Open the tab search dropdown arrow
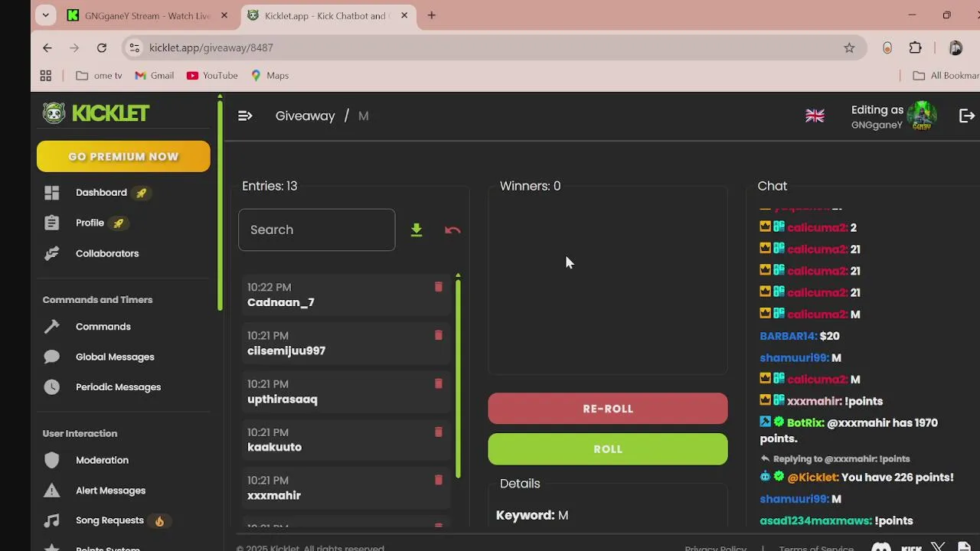 tap(46, 15)
